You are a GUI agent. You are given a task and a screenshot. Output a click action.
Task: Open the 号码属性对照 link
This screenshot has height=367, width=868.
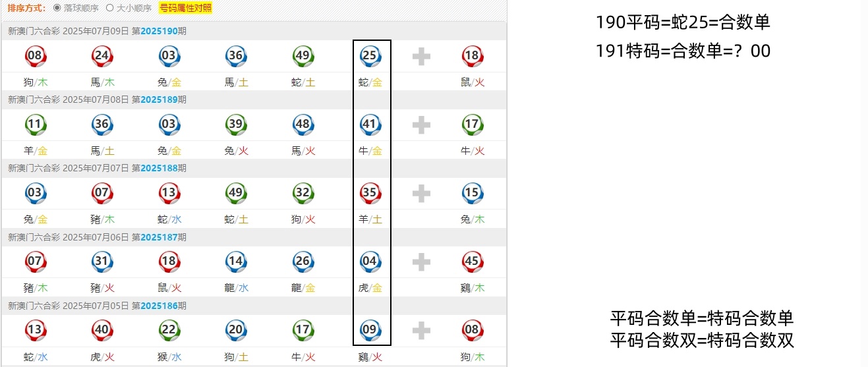click(186, 8)
